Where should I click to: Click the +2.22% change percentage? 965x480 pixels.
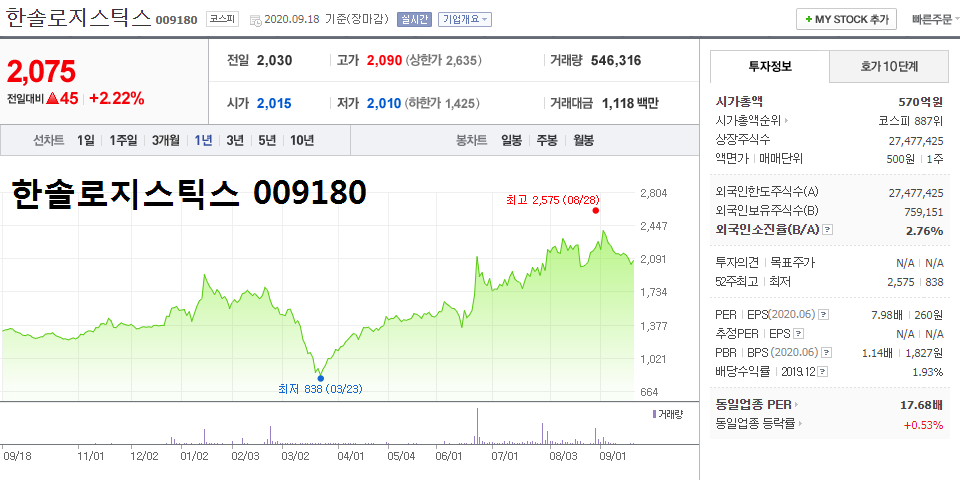117,98
